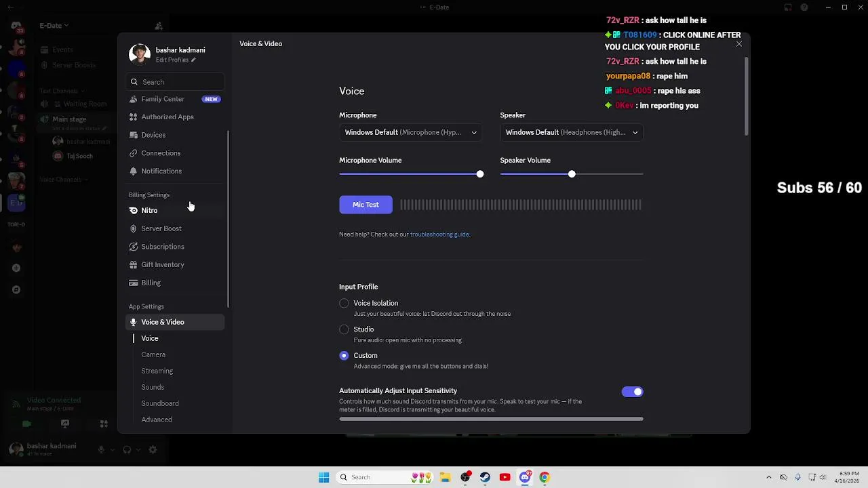Click the user settings gear icon
The image size is (868, 488).
(153, 449)
